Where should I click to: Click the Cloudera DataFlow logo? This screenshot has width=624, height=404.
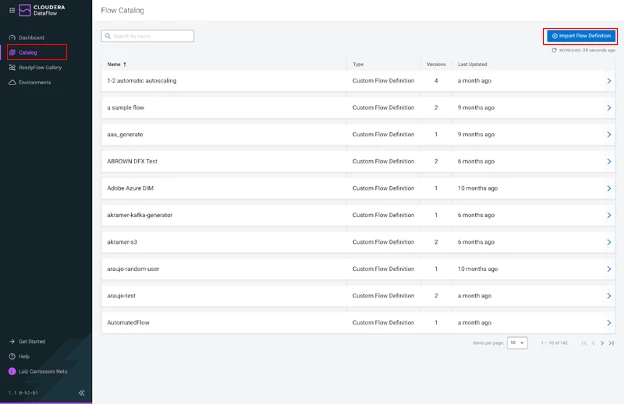[42, 10]
